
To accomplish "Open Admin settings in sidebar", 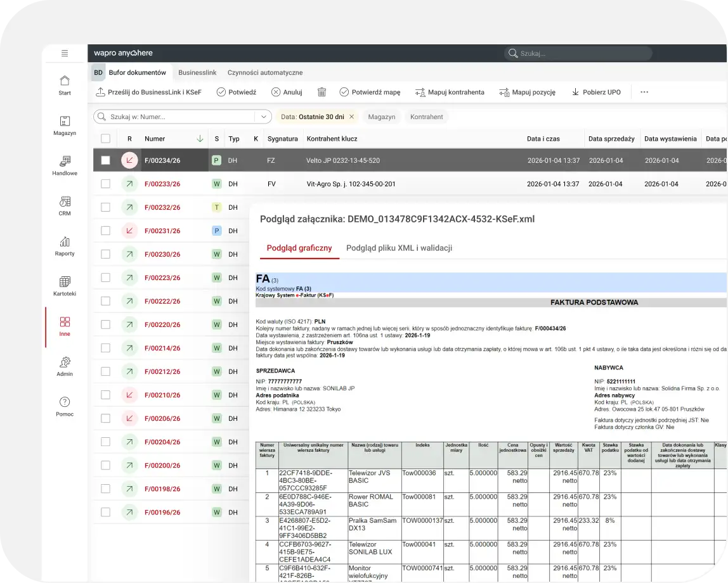I will 65,366.
